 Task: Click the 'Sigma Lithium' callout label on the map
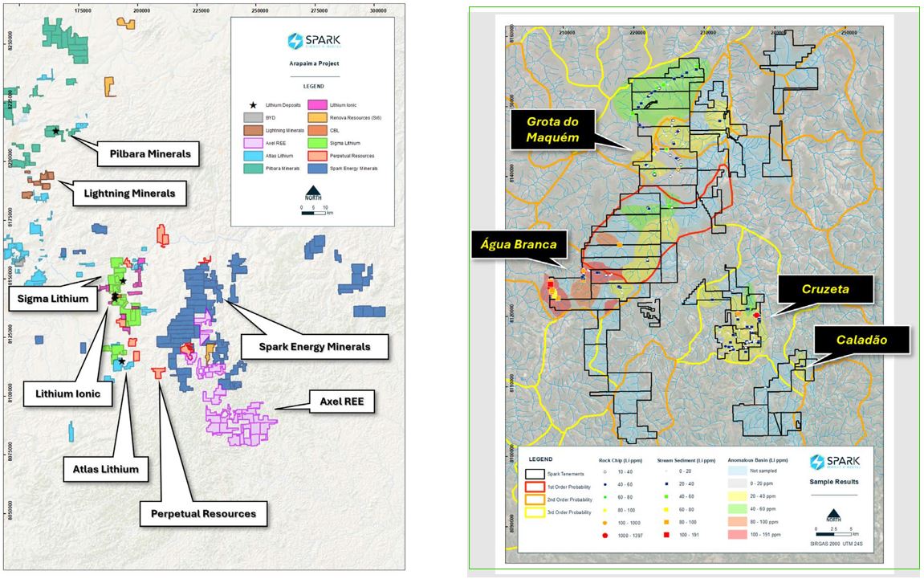click(52, 299)
